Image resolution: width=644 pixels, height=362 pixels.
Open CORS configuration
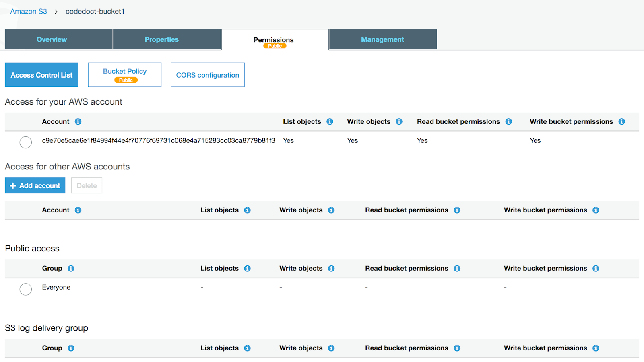point(208,75)
